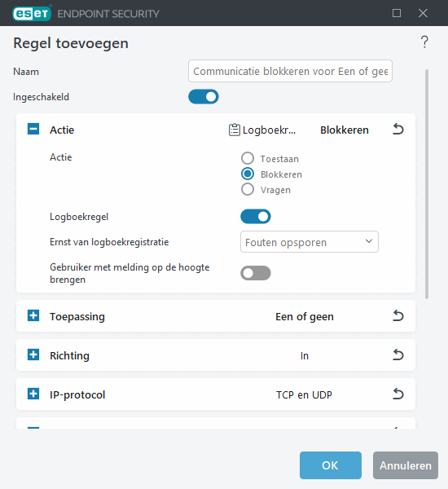Select the Blokkeren radio option
Viewport: 448px width, 489px height.
248,174
